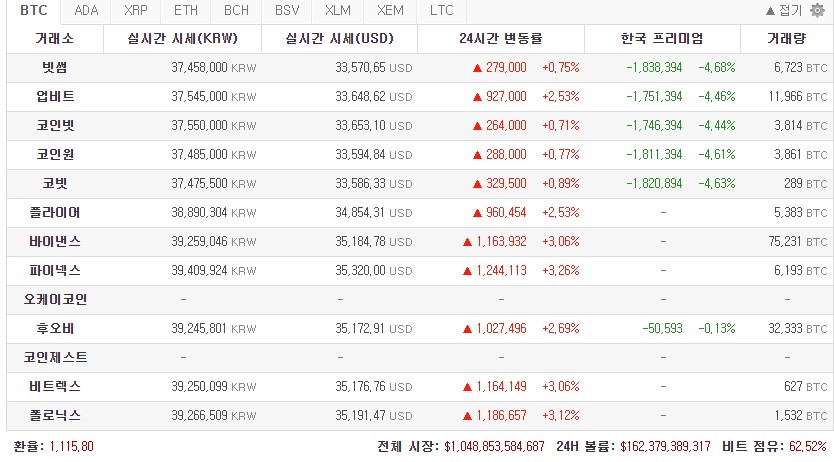
Task: Click the 실시간 시세(USD) column header
Action: (x=339, y=38)
